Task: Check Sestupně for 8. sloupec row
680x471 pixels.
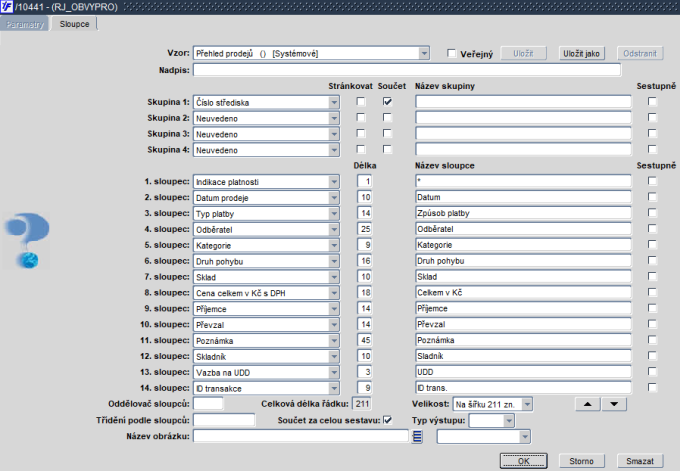Action: pos(652,292)
